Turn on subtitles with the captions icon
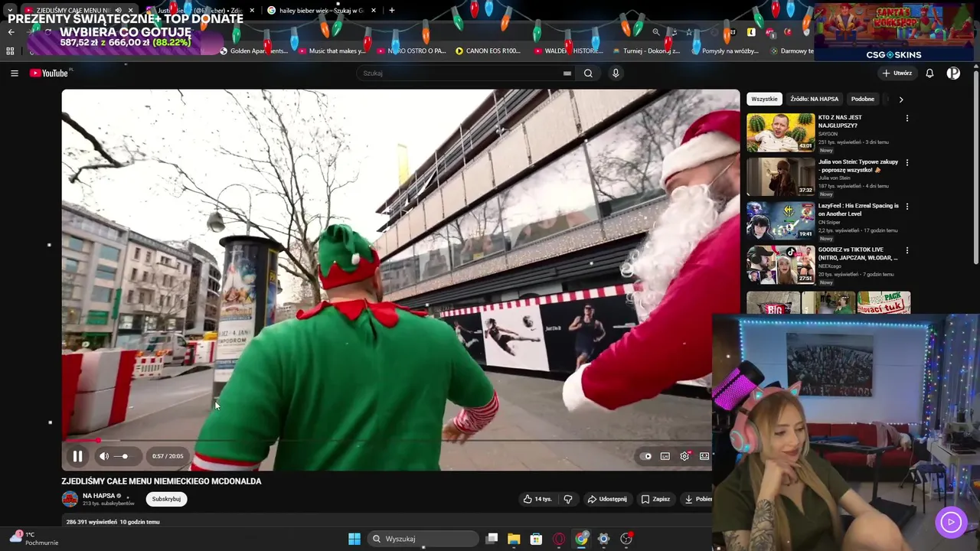Viewport: 980px width, 551px height. click(x=665, y=456)
